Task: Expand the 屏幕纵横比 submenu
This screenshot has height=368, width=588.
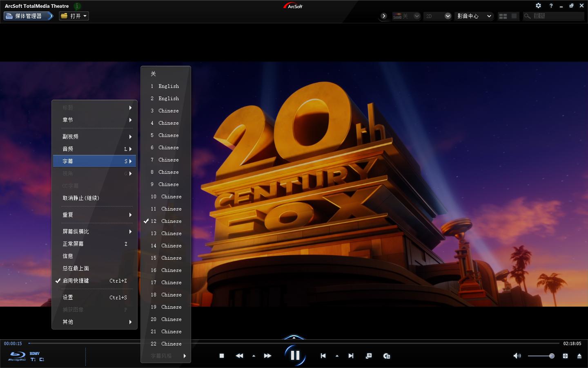Action: pyautogui.click(x=95, y=231)
